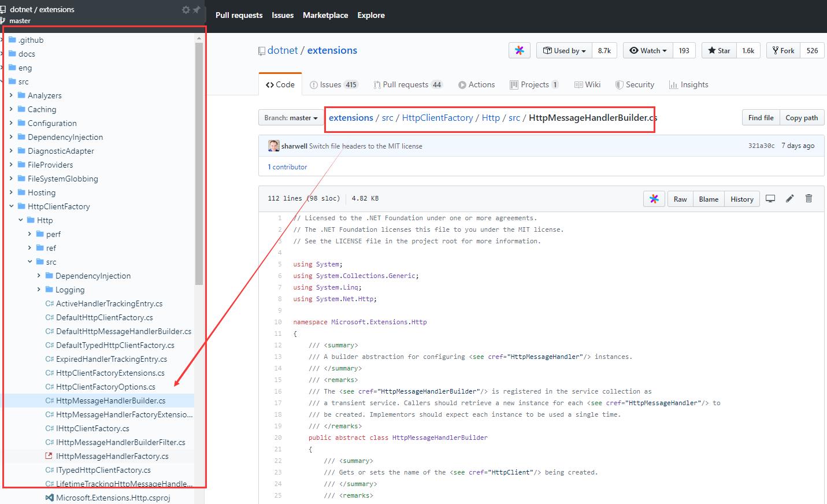Image resolution: width=827 pixels, height=504 pixels.
Task: Open the sidebar settings gear icon
Action: click(x=186, y=10)
